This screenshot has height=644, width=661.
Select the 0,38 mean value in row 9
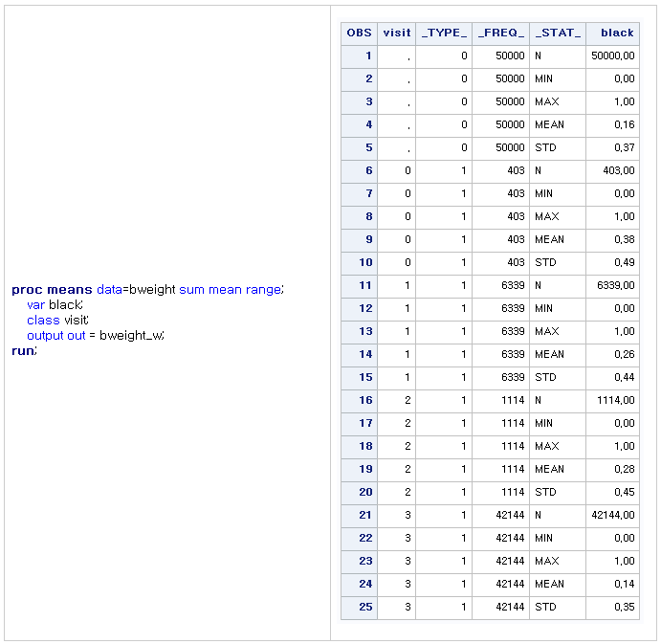click(x=625, y=239)
